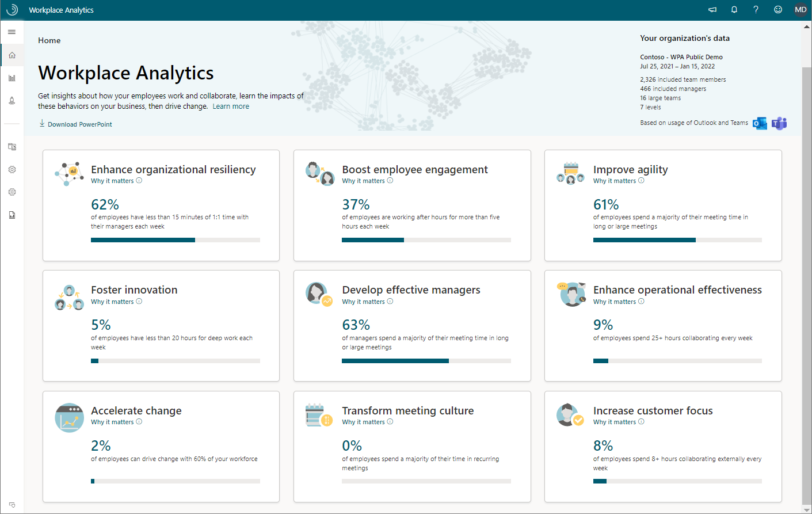This screenshot has height=514, width=812.
Task: Click the 5% value in Foster innovation
Action: [101, 325]
